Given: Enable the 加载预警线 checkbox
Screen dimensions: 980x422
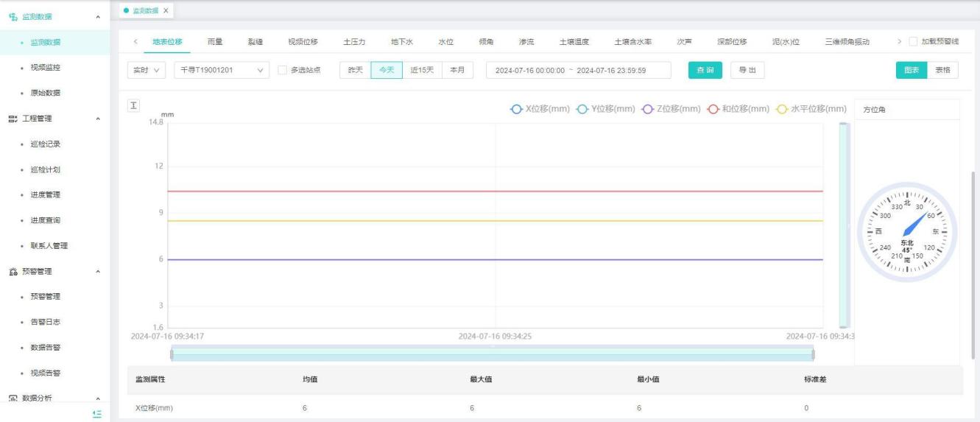Looking at the screenshot, I should (914, 42).
